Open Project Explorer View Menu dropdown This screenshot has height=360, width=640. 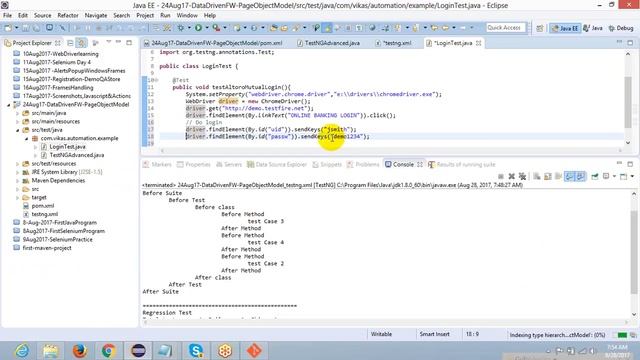[109, 42]
